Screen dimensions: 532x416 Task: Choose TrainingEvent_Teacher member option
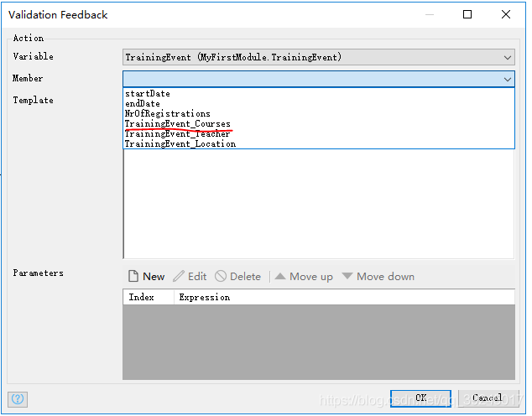177,134
